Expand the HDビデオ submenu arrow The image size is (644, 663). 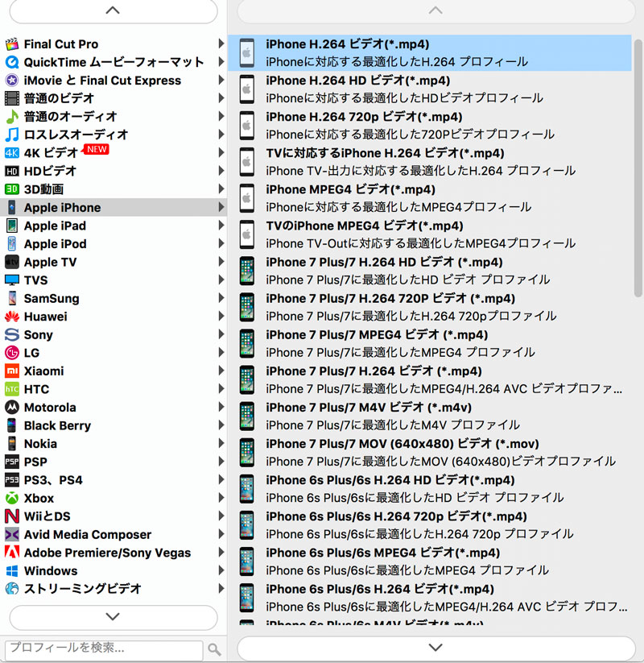coord(221,171)
